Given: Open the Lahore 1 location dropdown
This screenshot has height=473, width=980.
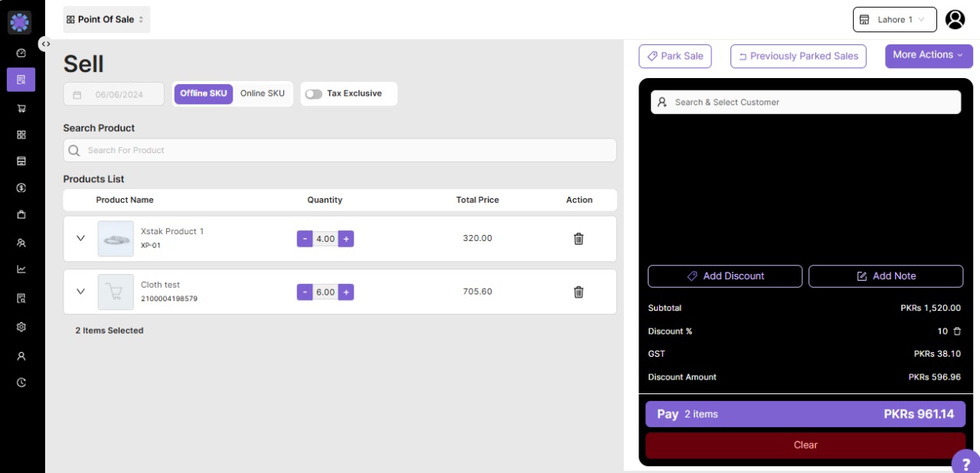Looking at the screenshot, I should [894, 20].
